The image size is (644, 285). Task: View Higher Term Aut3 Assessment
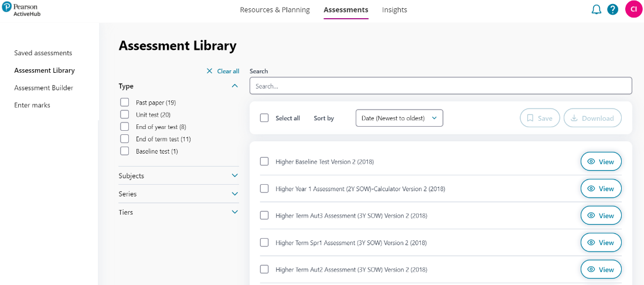(x=601, y=215)
